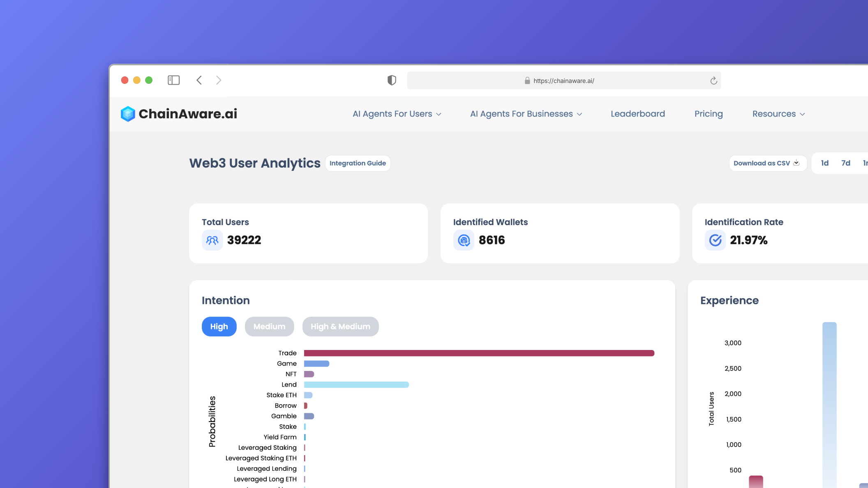The width and height of the screenshot is (868, 488).
Task: Open the Leaderboard page
Action: point(638,114)
